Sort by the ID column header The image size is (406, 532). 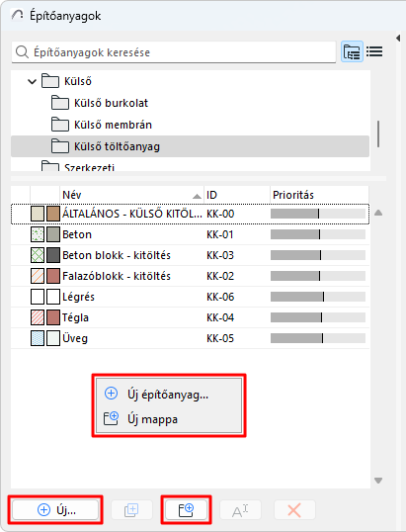click(x=237, y=195)
